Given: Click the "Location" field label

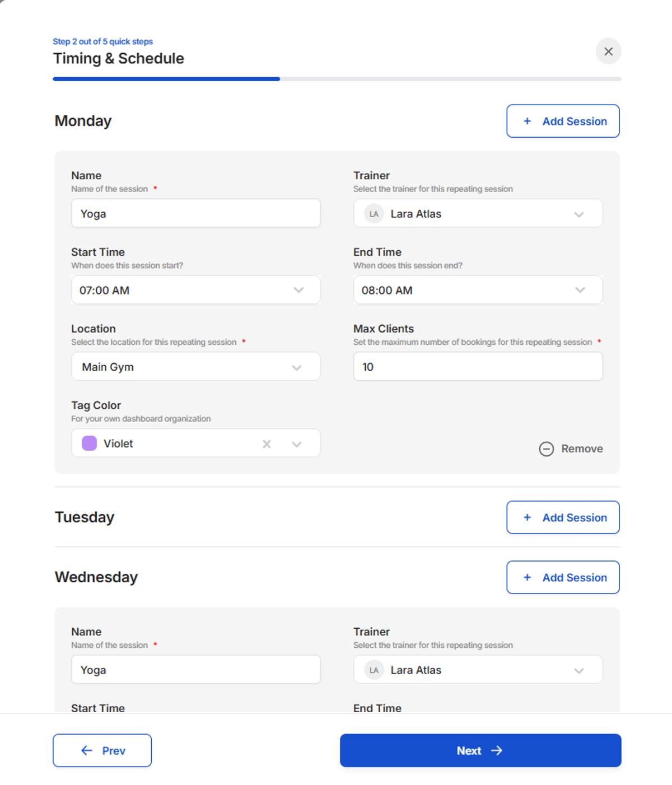Looking at the screenshot, I should click(94, 329).
